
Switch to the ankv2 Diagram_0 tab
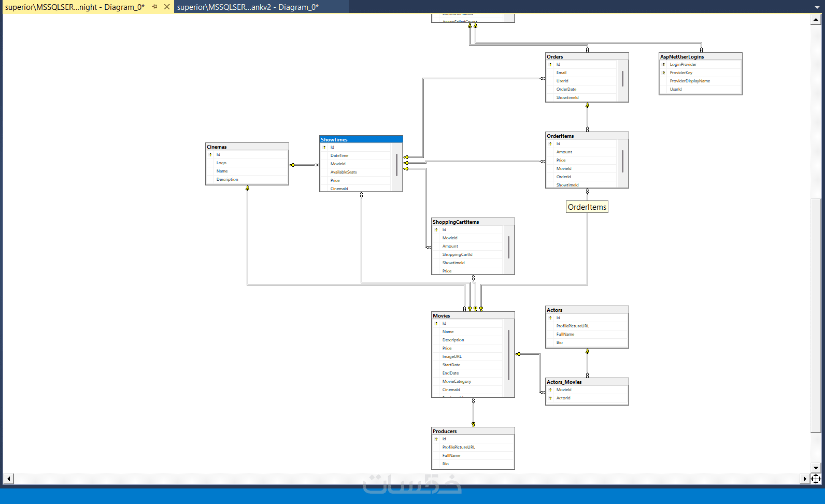pyautogui.click(x=248, y=7)
